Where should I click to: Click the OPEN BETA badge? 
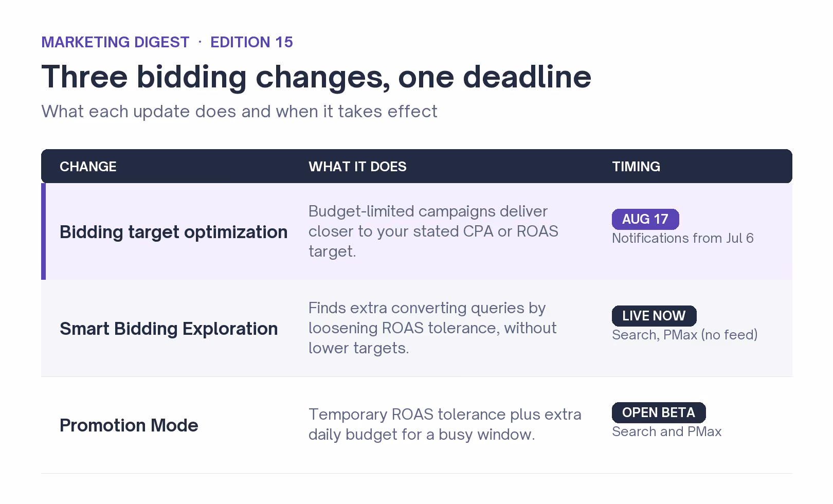tap(659, 412)
